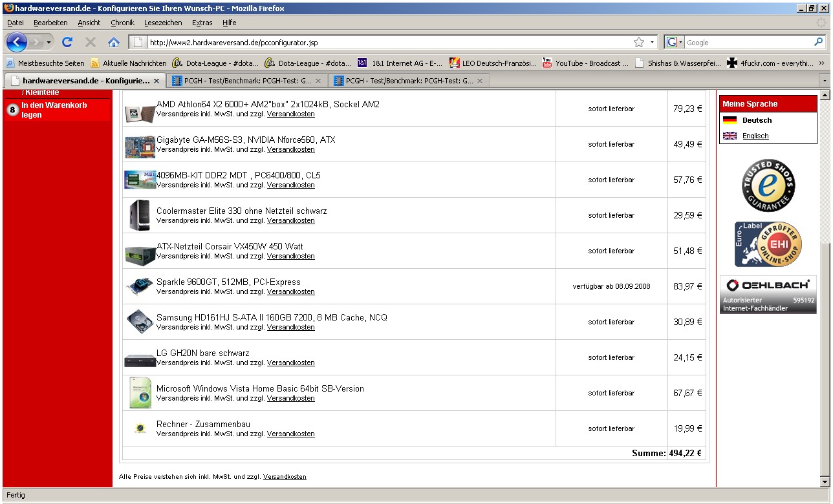Stop loading with the X toolbar icon
This screenshot has height=504, width=833.
coord(91,43)
